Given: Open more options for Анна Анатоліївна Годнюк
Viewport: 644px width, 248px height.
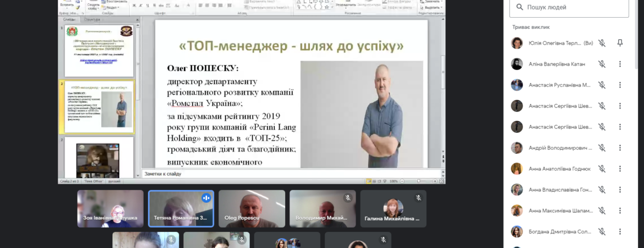Looking at the screenshot, I should click(x=620, y=169).
